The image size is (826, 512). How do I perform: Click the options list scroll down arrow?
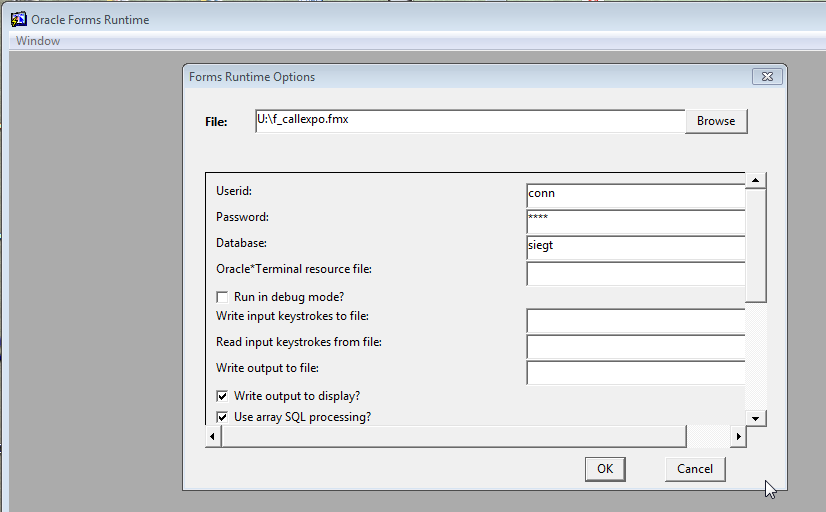pos(755,418)
